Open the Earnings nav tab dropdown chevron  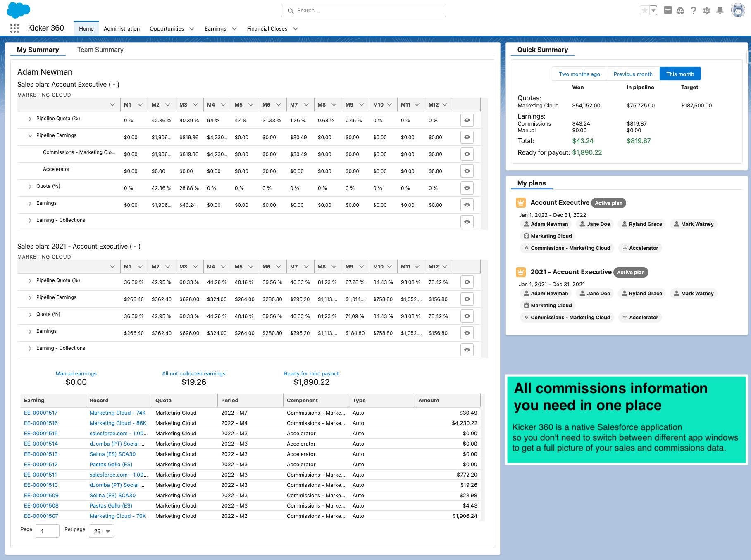(234, 29)
